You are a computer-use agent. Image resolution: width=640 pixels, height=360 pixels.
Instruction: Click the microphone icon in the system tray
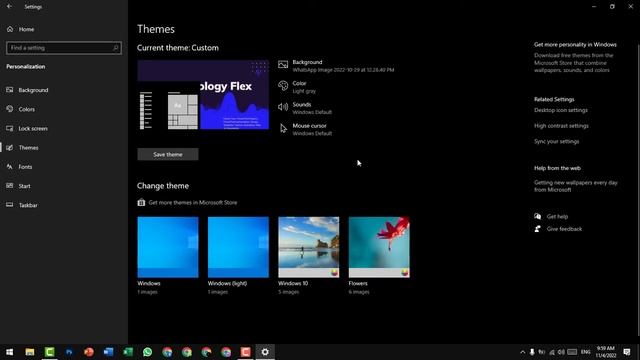[532, 352]
